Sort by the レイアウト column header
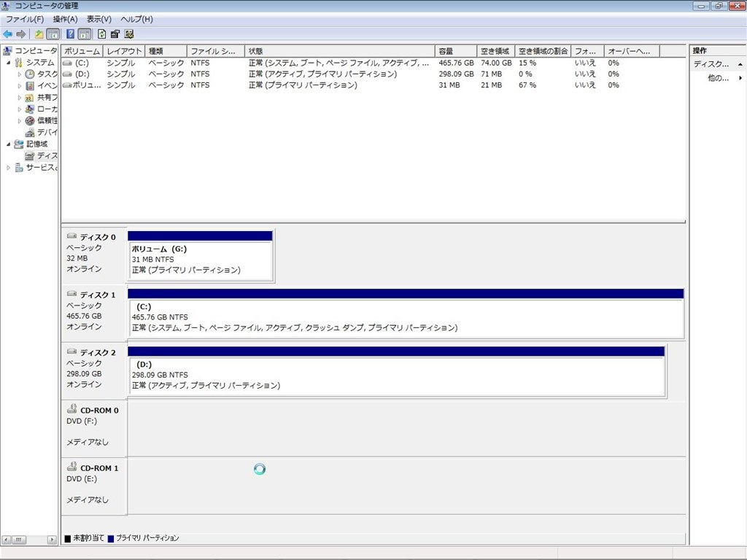 click(x=124, y=51)
